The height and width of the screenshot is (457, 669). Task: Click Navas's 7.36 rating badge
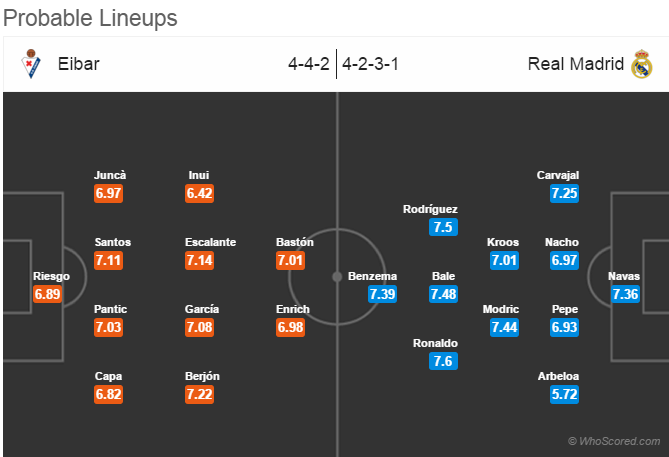tap(625, 294)
